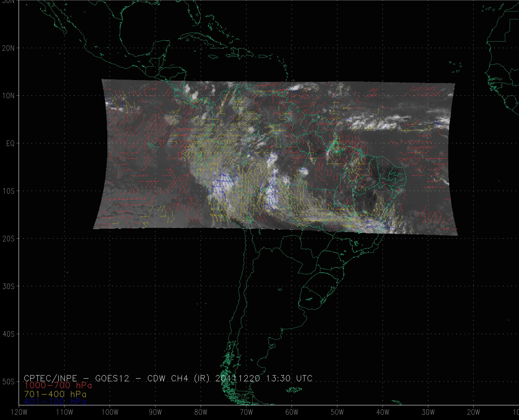Click the 40W longitude label
Viewport: 519px width, 420px height.
coord(383,412)
